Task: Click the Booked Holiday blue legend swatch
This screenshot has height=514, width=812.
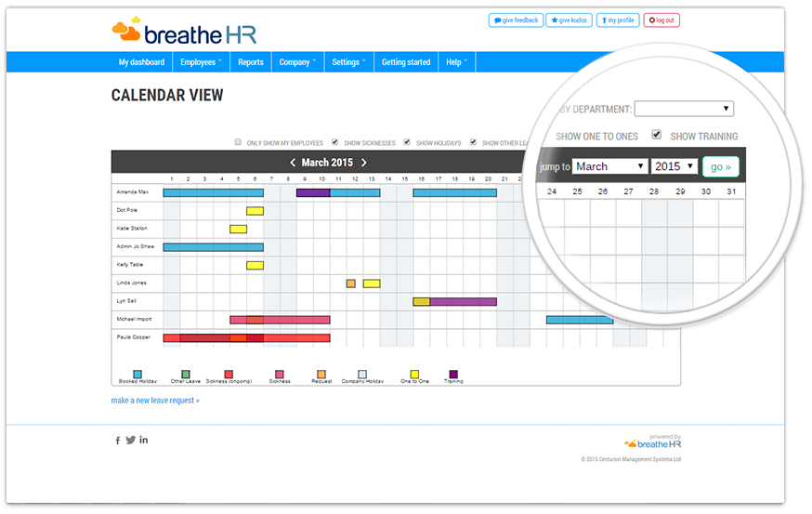Action: (138, 374)
